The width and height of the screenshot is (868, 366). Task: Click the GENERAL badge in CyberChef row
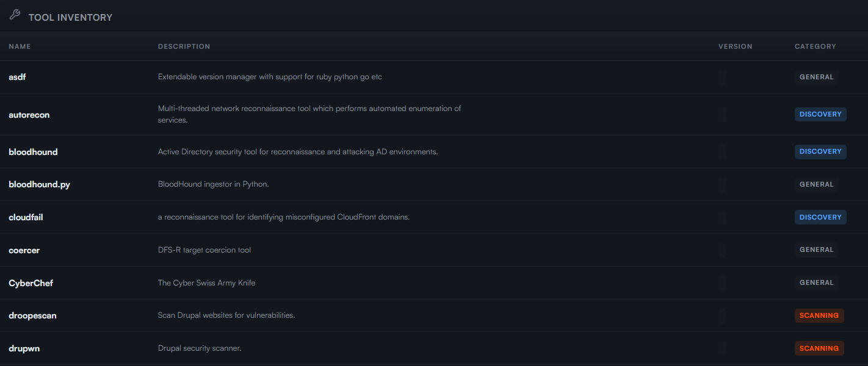[x=816, y=282]
